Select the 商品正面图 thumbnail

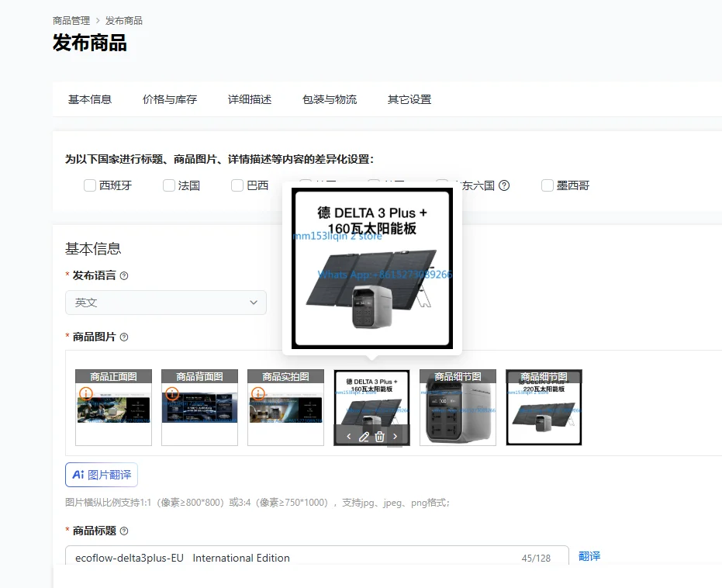pos(113,407)
